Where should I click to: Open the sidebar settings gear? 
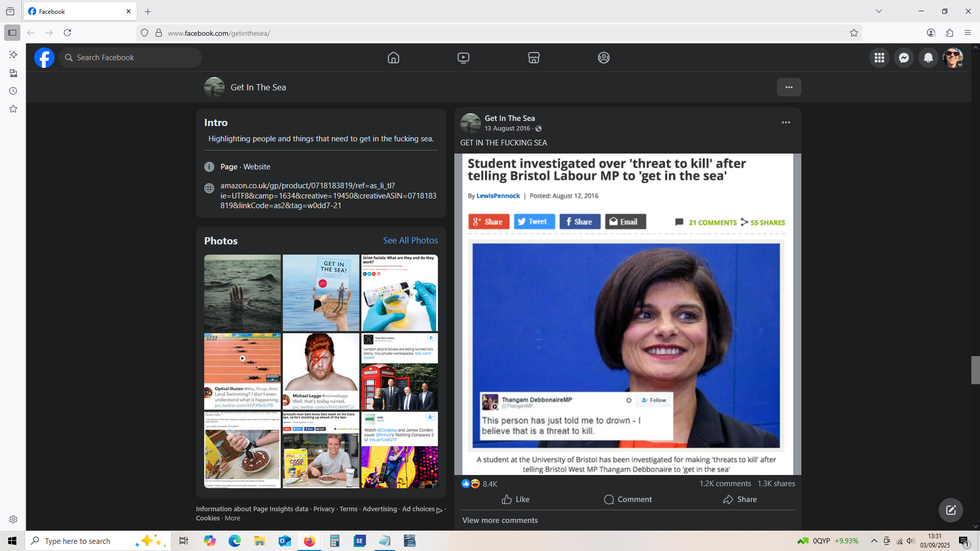tap(13, 519)
